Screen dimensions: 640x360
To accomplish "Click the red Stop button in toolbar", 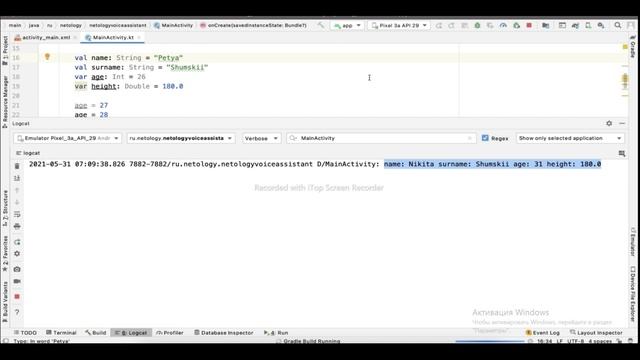I will click(x=529, y=25).
